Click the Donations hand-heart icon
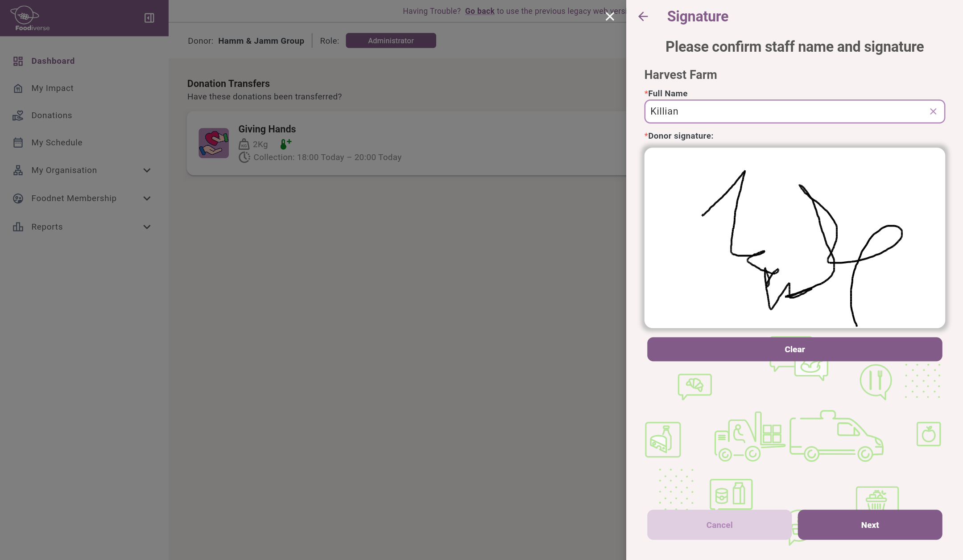The width and height of the screenshot is (963, 560). (18, 115)
